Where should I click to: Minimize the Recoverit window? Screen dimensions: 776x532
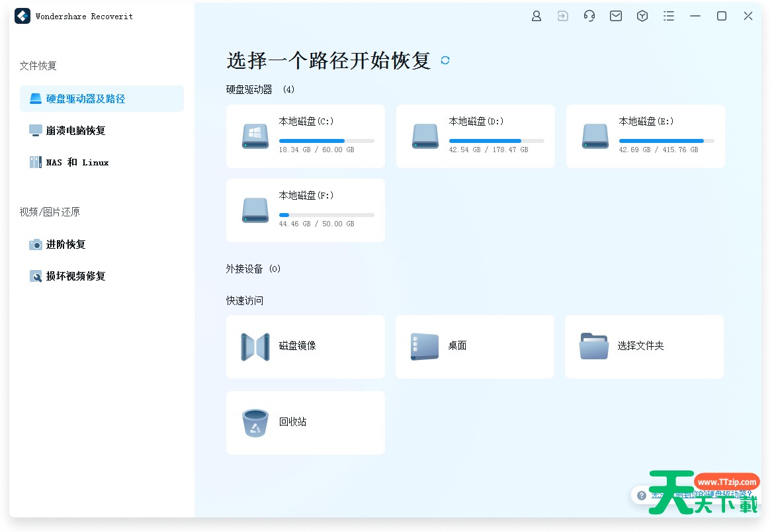tap(695, 17)
